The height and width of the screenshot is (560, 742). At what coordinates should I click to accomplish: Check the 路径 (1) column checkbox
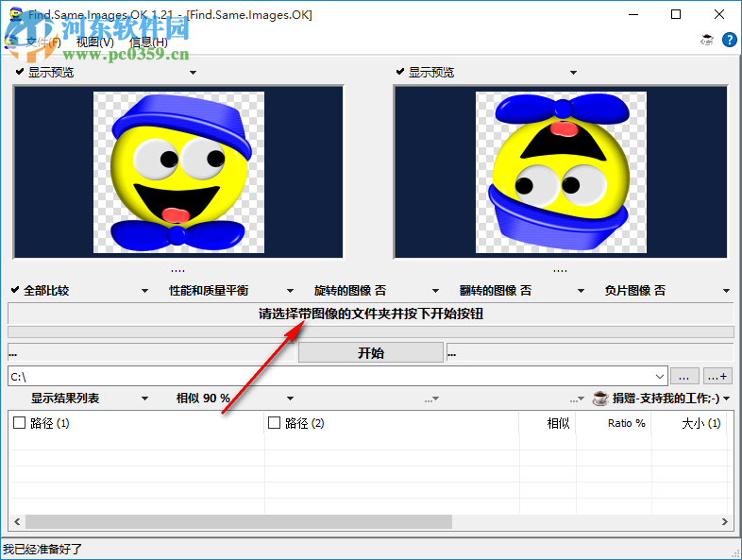click(x=20, y=422)
